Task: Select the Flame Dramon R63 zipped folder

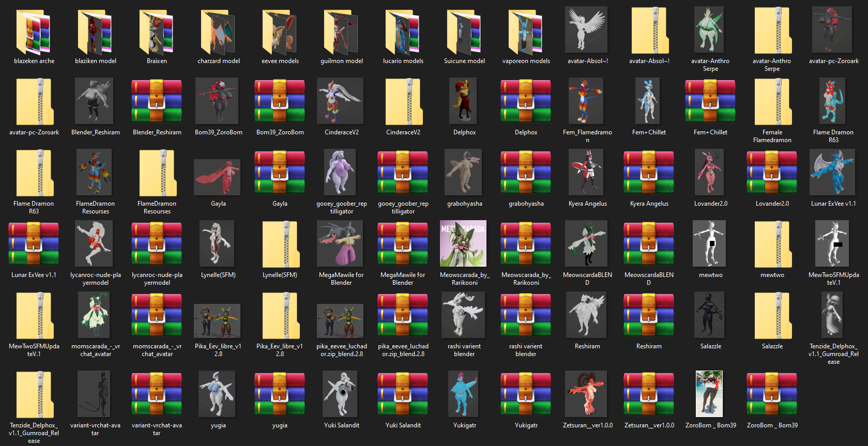Action: click(34, 174)
